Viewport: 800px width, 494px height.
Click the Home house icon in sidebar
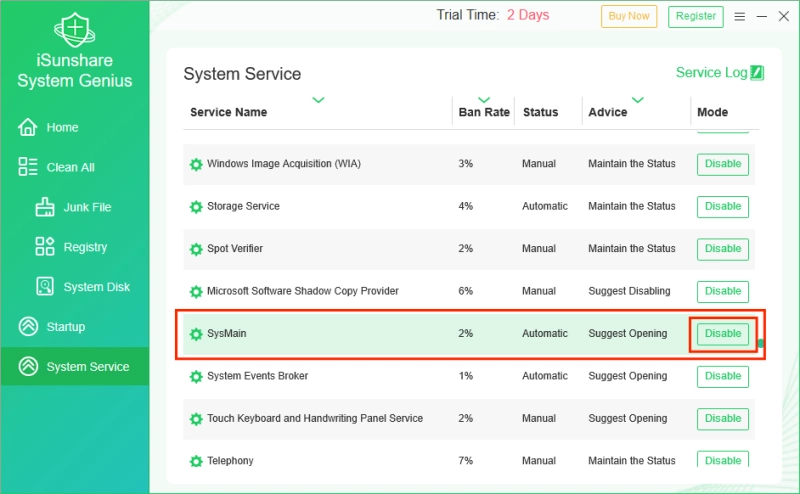[x=28, y=127]
